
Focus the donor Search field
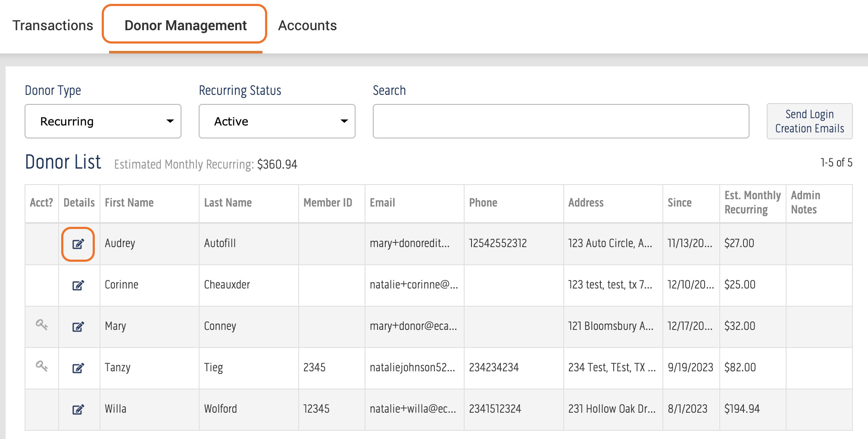(561, 121)
